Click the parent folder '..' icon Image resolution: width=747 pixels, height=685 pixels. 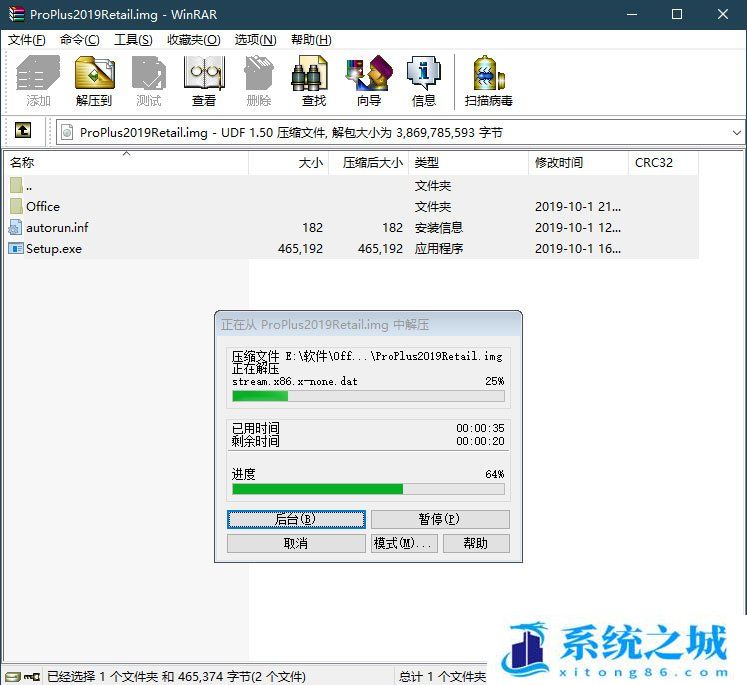16,185
